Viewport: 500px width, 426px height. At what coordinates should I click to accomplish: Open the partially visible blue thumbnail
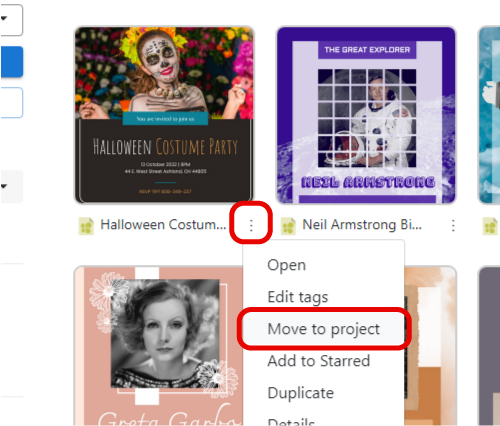coord(489,115)
